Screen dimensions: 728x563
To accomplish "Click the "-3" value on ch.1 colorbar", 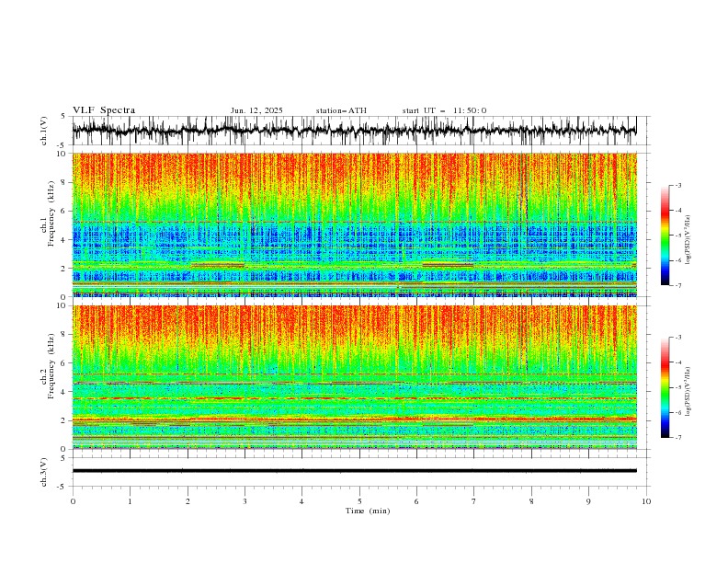I will (677, 185).
